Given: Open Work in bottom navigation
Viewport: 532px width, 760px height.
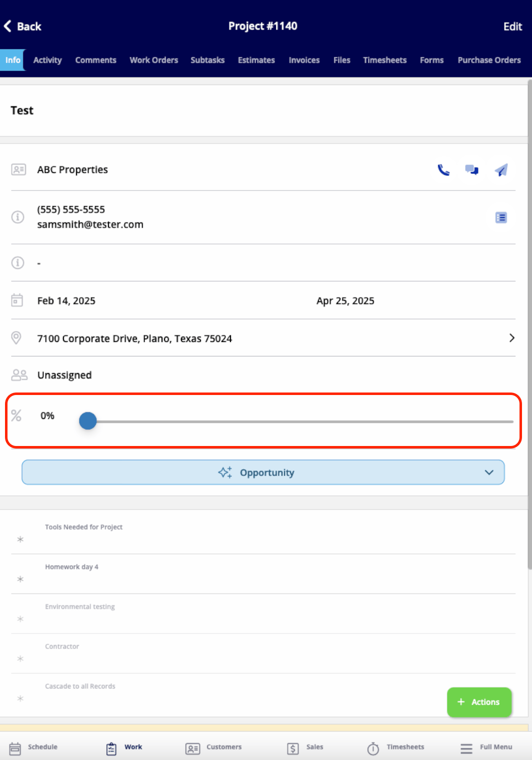Looking at the screenshot, I should [x=124, y=747].
